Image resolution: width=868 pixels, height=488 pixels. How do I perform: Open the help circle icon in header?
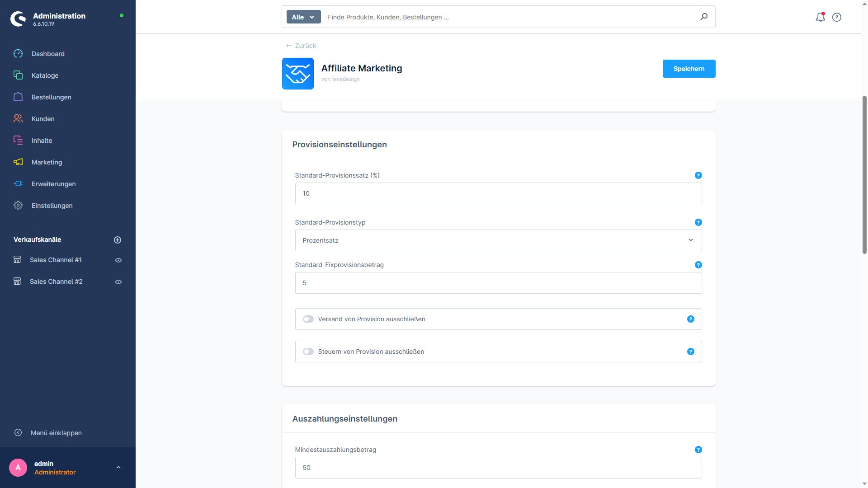click(837, 17)
